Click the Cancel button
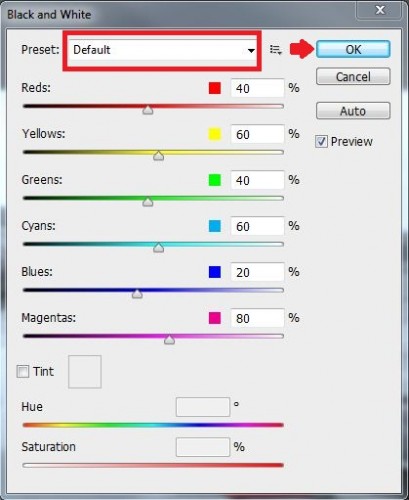The height and width of the screenshot is (500, 409). tap(353, 77)
